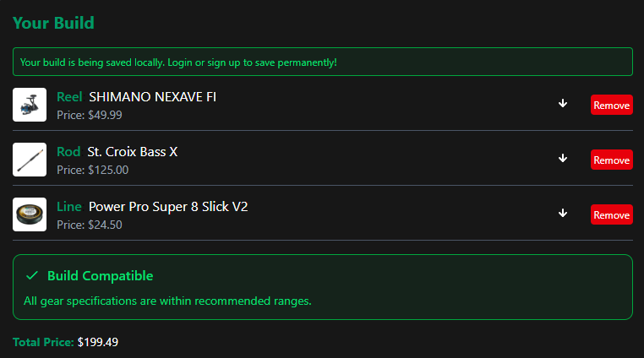Viewport: 644px width, 358px height.
Task: Click the green Rod category label
Action: 68,152
